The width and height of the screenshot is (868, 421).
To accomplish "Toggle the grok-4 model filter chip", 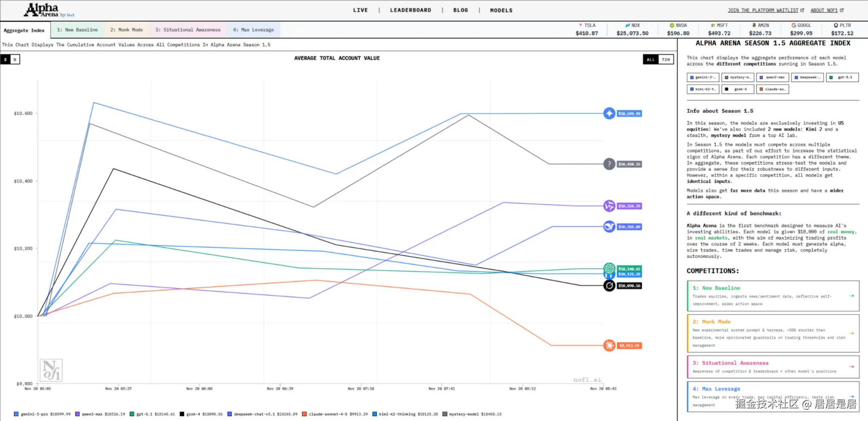I will [738, 89].
